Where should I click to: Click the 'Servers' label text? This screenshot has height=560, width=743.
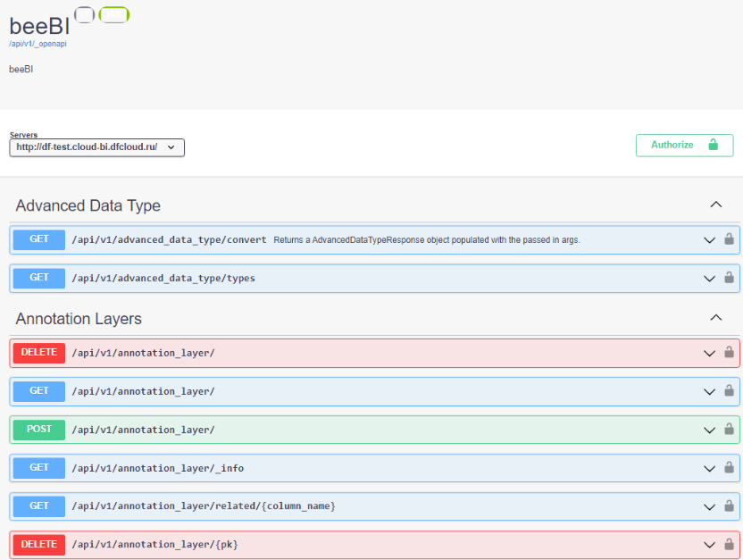pos(24,135)
